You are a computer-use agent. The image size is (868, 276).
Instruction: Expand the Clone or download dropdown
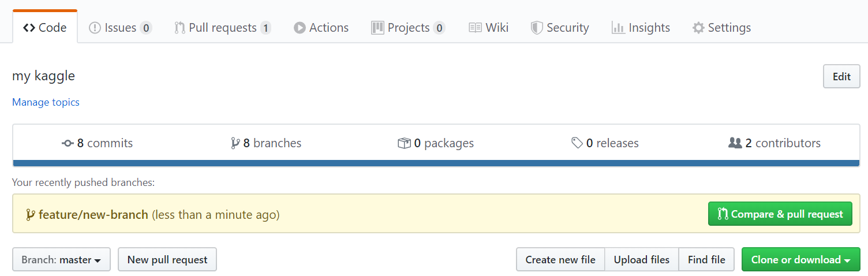coord(800,260)
